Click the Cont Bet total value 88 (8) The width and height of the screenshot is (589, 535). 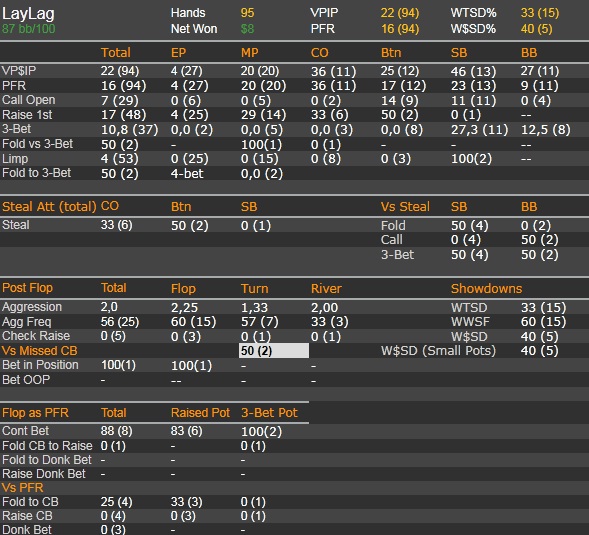tap(116, 431)
